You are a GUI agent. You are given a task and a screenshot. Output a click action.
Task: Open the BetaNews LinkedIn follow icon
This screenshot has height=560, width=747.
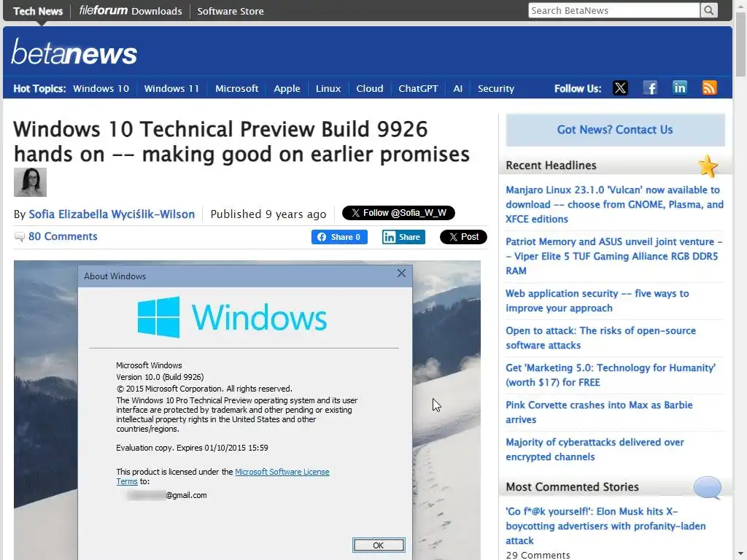point(680,88)
